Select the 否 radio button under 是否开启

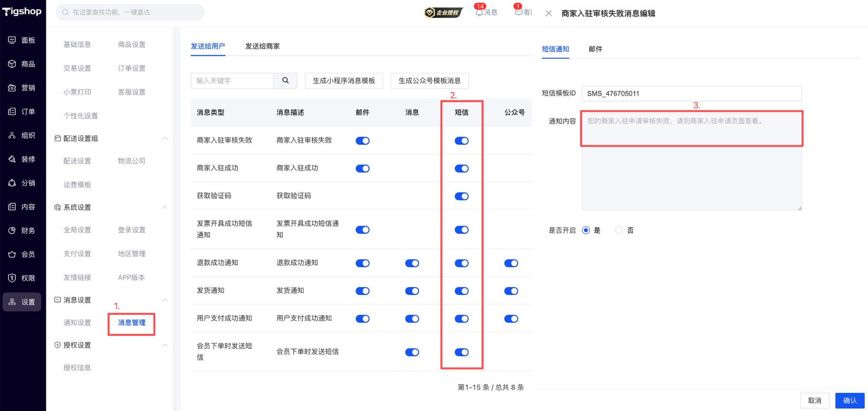(x=619, y=230)
